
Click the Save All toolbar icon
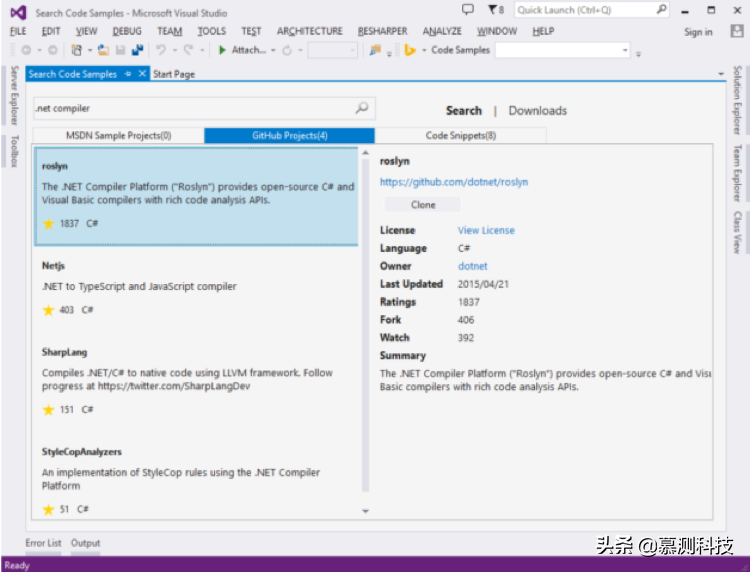(x=138, y=50)
